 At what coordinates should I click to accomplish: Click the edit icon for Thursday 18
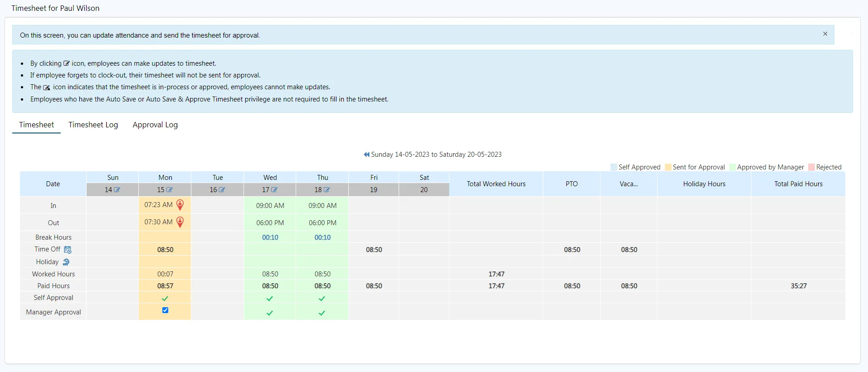click(327, 190)
